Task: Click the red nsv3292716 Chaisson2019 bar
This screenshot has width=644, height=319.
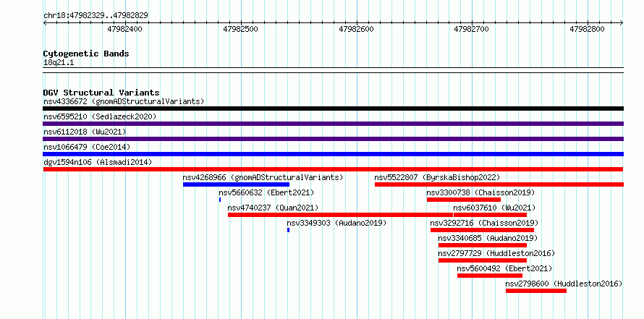Action: pos(482,230)
